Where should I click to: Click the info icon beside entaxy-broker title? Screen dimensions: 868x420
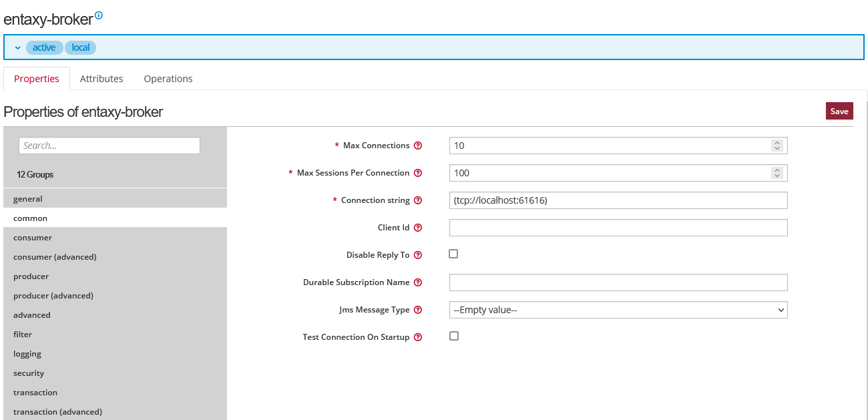click(x=99, y=15)
